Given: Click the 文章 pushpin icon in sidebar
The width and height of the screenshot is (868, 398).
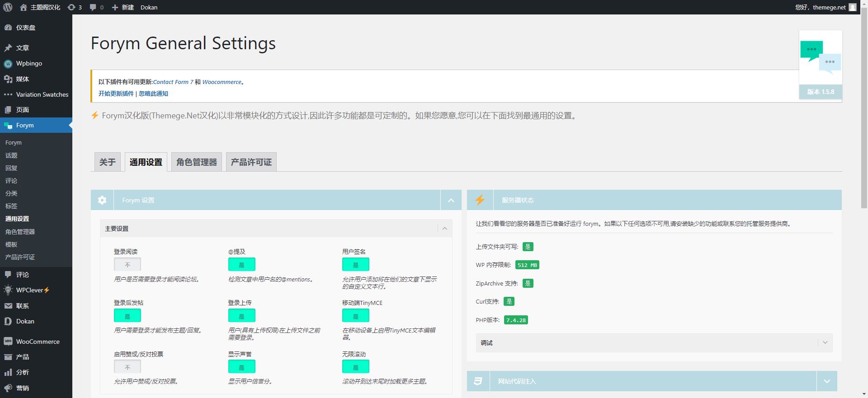Looking at the screenshot, I should 8,48.
